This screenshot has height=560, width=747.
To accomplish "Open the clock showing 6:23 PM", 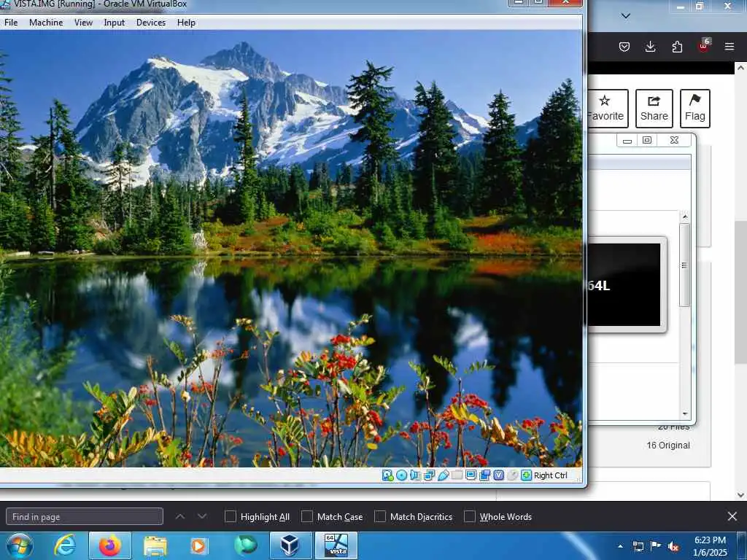I will tap(710, 546).
